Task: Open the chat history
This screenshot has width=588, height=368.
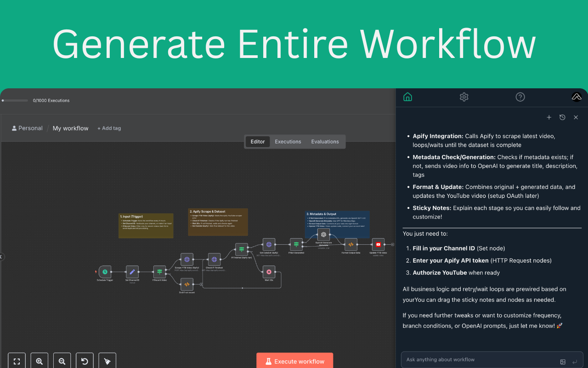Action: [x=562, y=117]
